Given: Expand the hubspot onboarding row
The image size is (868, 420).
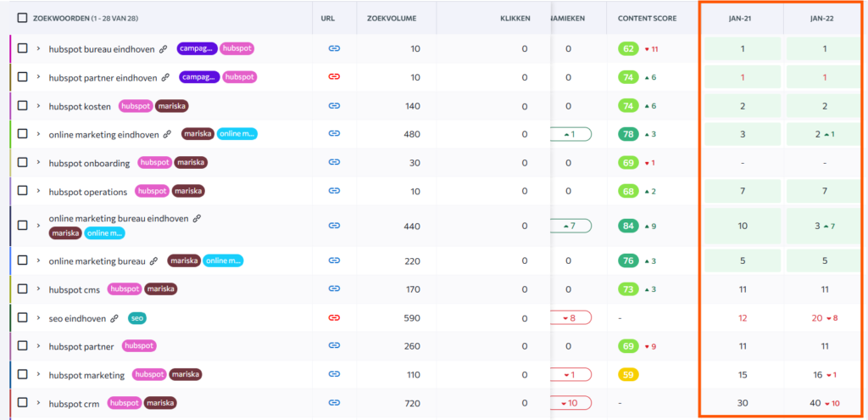Looking at the screenshot, I should pos(38,163).
